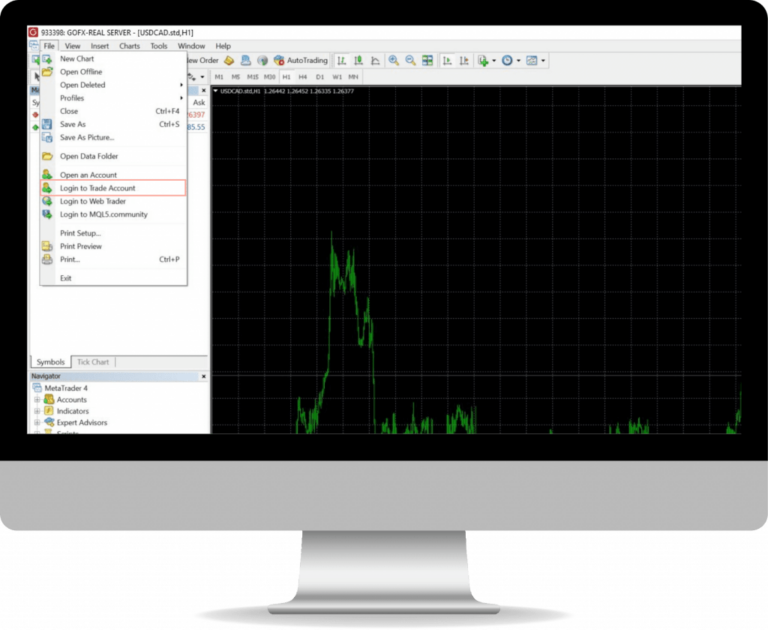
Task: Select H4 timeframe
Action: pyautogui.click(x=303, y=77)
